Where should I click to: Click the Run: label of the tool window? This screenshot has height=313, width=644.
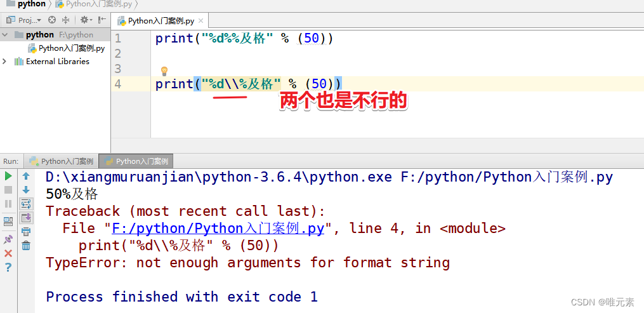(x=10, y=161)
